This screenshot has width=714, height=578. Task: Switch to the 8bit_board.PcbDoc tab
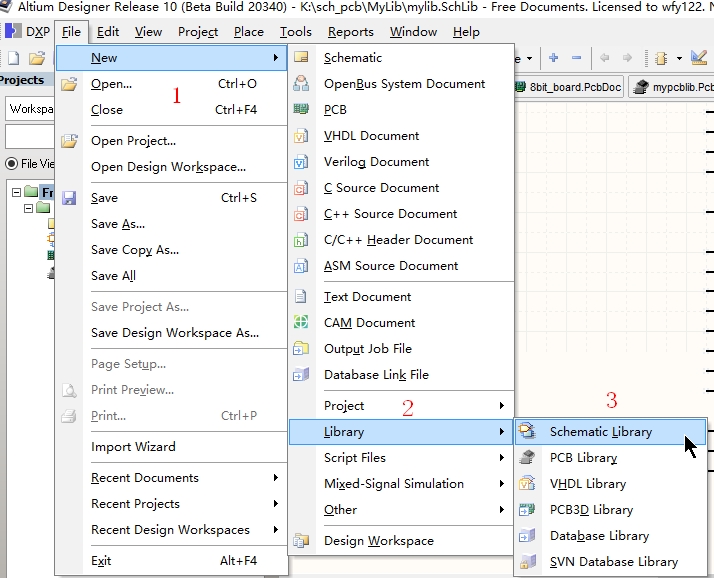click(569, 87)
